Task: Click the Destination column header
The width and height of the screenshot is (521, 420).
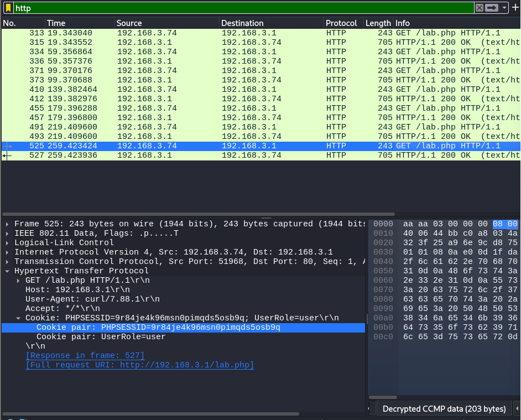Action: 242,23
